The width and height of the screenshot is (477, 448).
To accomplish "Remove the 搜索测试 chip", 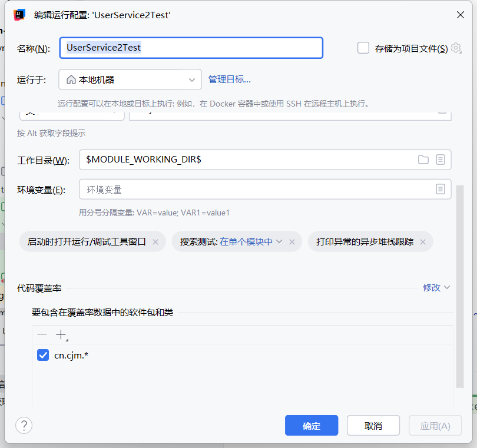I will coord(292,242).
